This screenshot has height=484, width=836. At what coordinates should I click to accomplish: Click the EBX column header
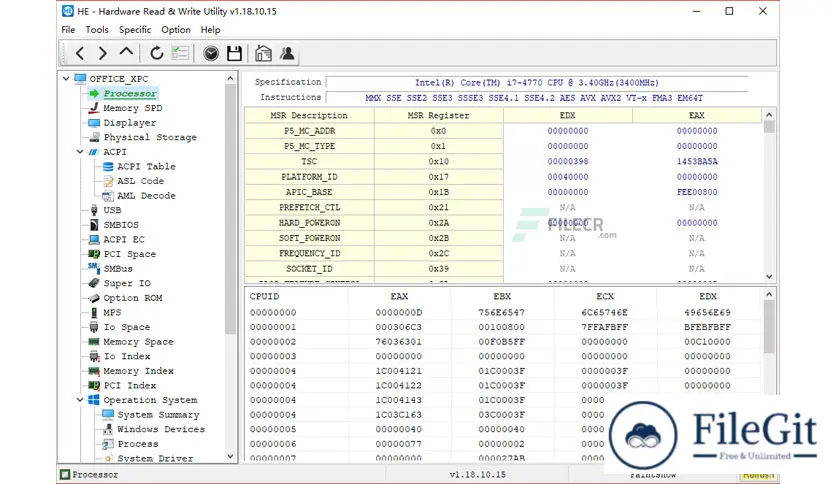pos(502,296)
